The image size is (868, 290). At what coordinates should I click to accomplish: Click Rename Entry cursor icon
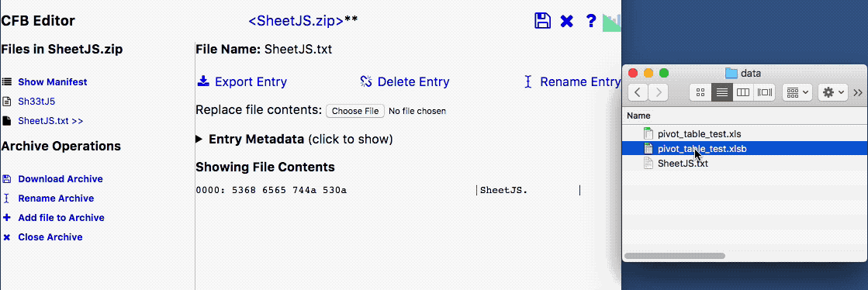pos(527,82)
